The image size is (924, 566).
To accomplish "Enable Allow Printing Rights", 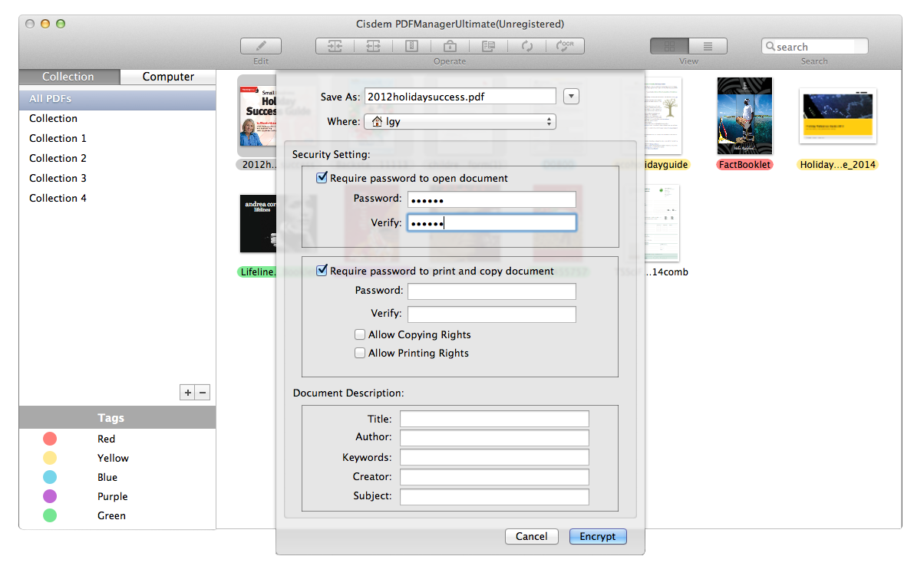I will [360, 353].
